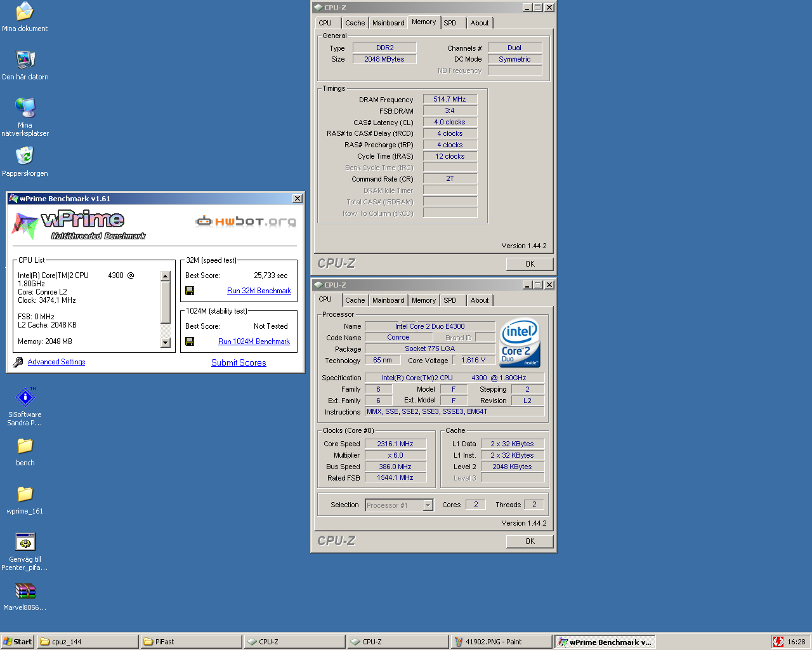Open Cache tab in upper CPU-Z window
The width and height of the screenshot is (812, 650).
pos(355,23)
